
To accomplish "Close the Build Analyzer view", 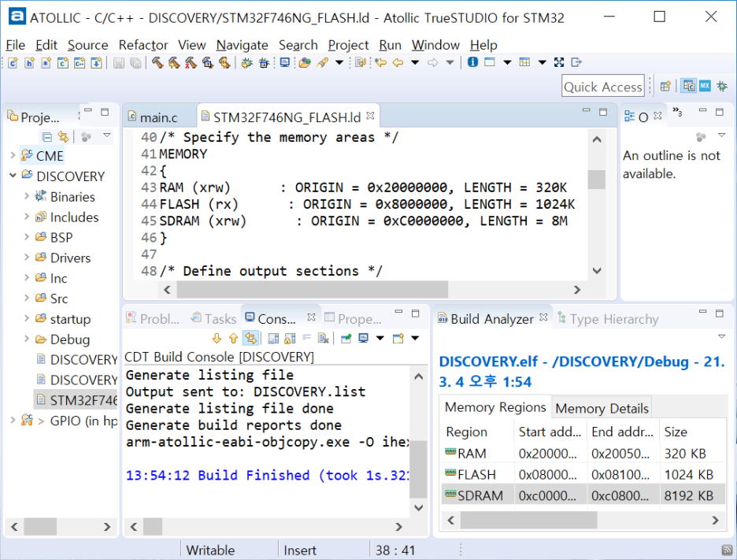I will 543,317.
